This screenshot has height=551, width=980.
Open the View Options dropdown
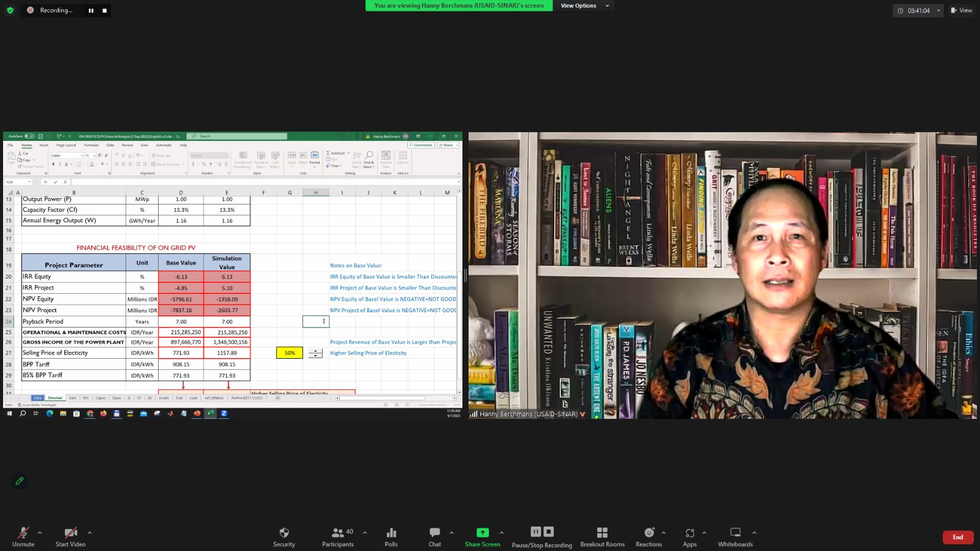tap(584, 6)
